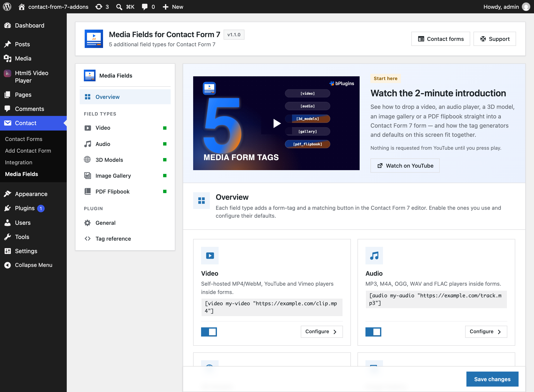
Task: Play the introduction video
Action: [x=277, y=123]
